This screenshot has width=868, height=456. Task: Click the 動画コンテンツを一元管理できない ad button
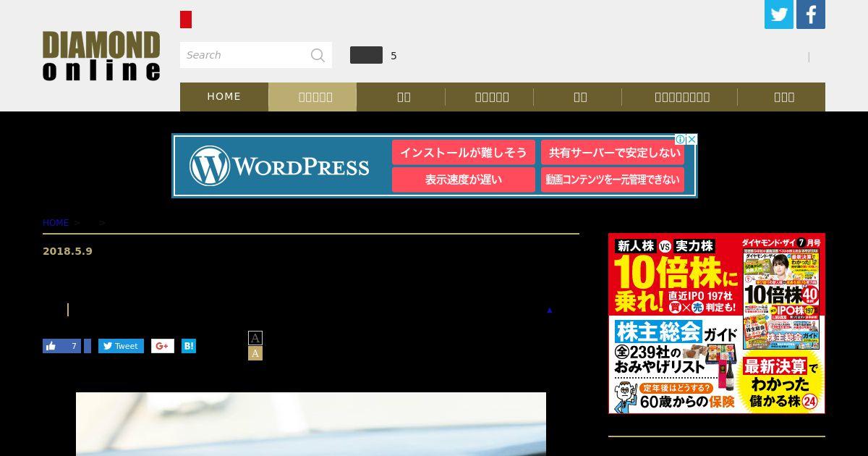(x=613, y=180)
